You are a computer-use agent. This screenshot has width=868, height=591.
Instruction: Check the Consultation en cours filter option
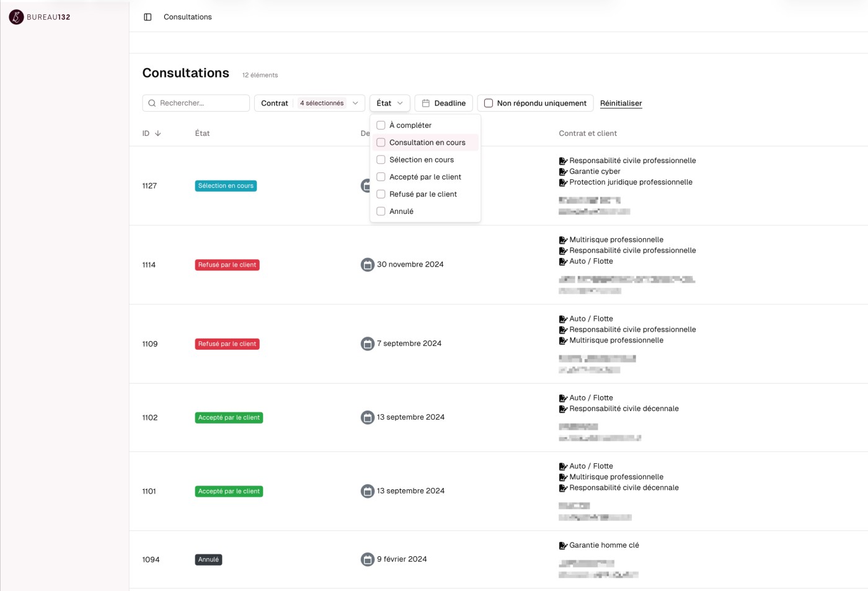tap(381, 142)
